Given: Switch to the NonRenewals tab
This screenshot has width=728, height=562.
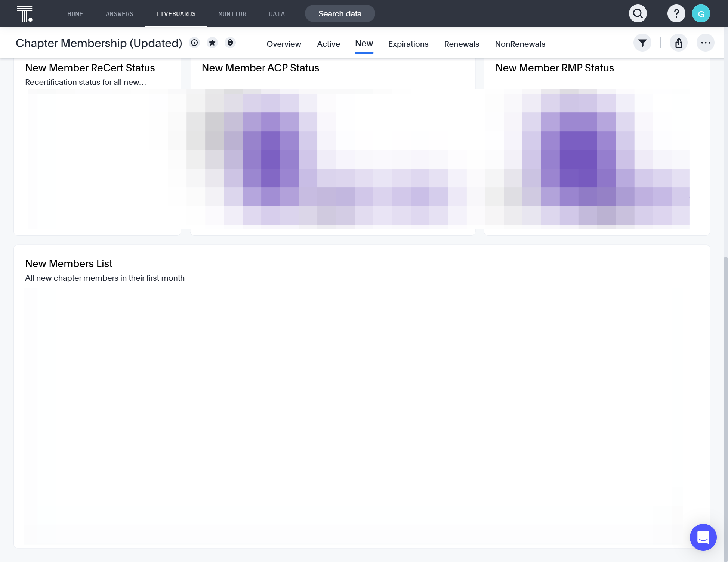Looking at the screenshot, I should [x=520, y=44].
